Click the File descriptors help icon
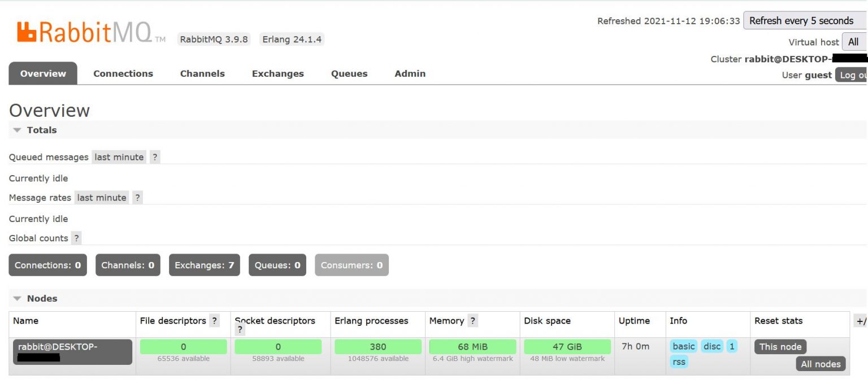Screen dimensions: 868x388 (215, 320)
